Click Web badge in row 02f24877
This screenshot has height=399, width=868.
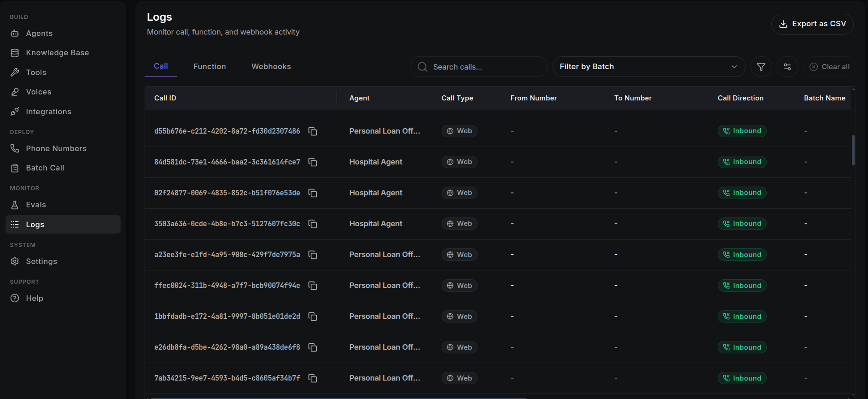(459, 193)
